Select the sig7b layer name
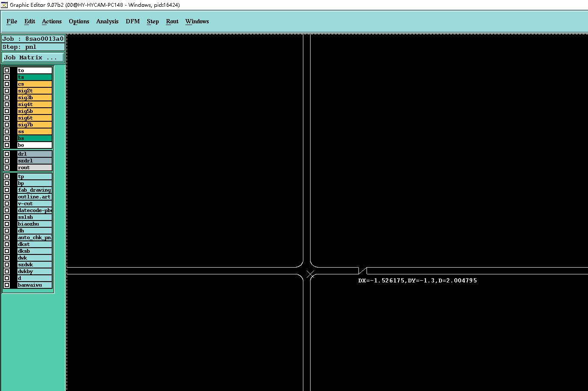 tap(34, 125)
